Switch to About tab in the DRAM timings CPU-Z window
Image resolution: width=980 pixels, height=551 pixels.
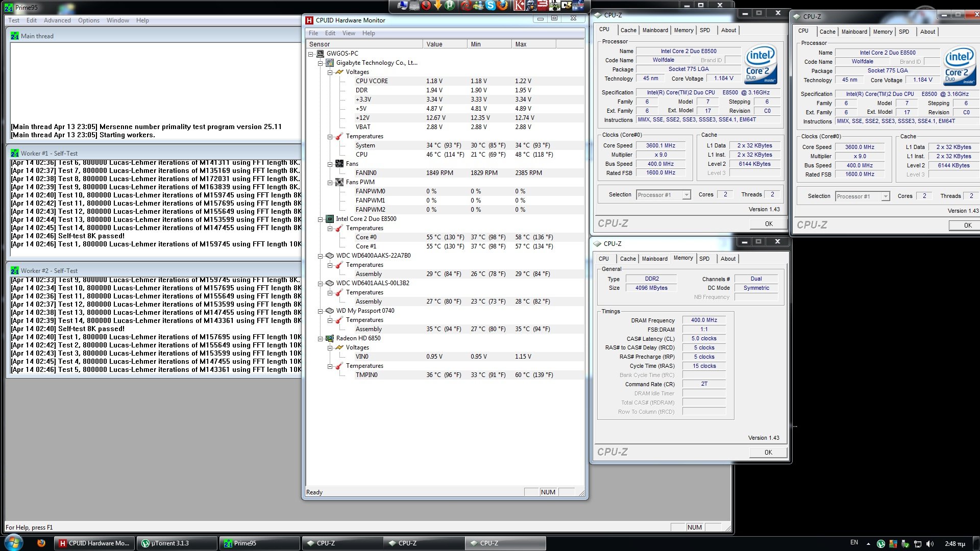pyautogui.click(x=728, y=259)
